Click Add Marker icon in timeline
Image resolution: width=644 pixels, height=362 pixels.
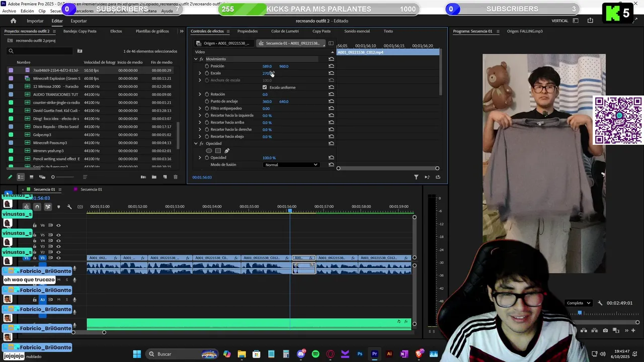pos(58,207)
